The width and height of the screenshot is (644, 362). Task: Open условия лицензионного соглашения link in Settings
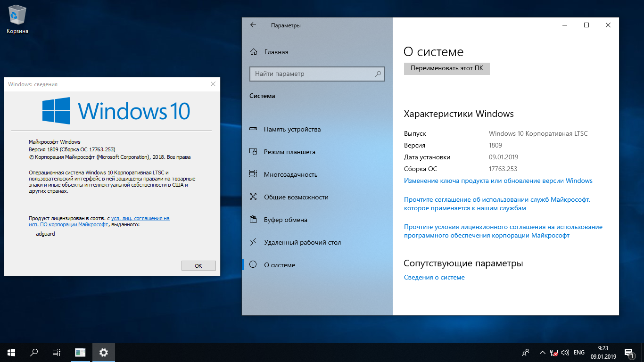(x=503, y=231)
